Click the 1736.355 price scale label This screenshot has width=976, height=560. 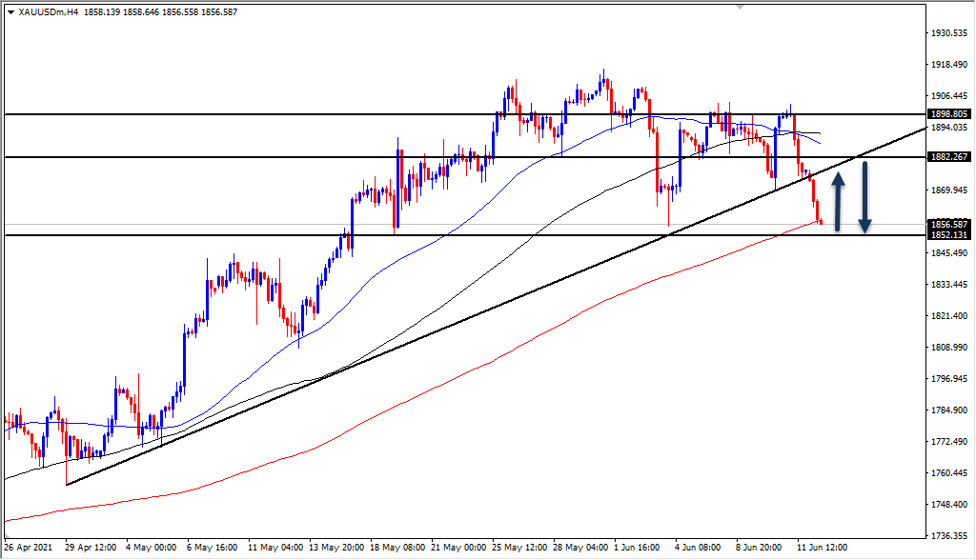949,536
